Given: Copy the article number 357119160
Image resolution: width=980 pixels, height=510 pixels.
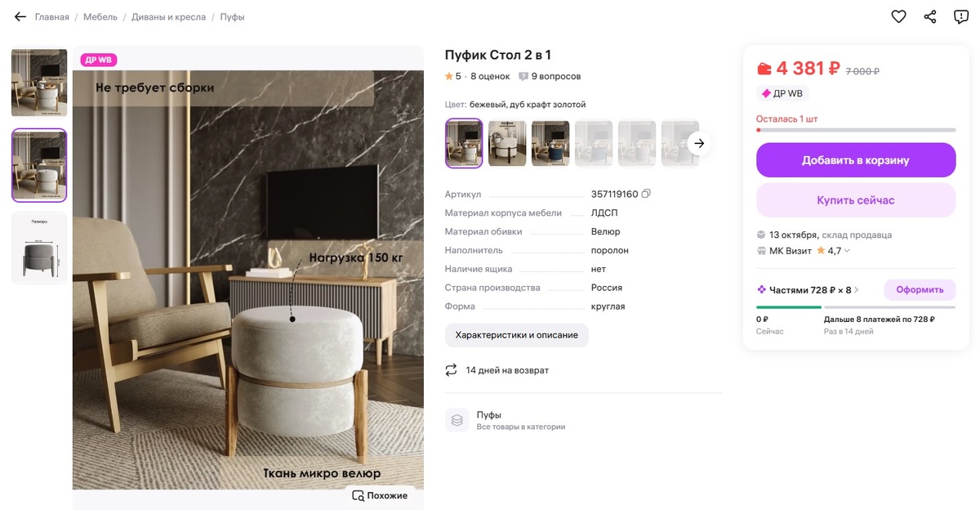Looking at the screenshot, I should tap(646, 194).
